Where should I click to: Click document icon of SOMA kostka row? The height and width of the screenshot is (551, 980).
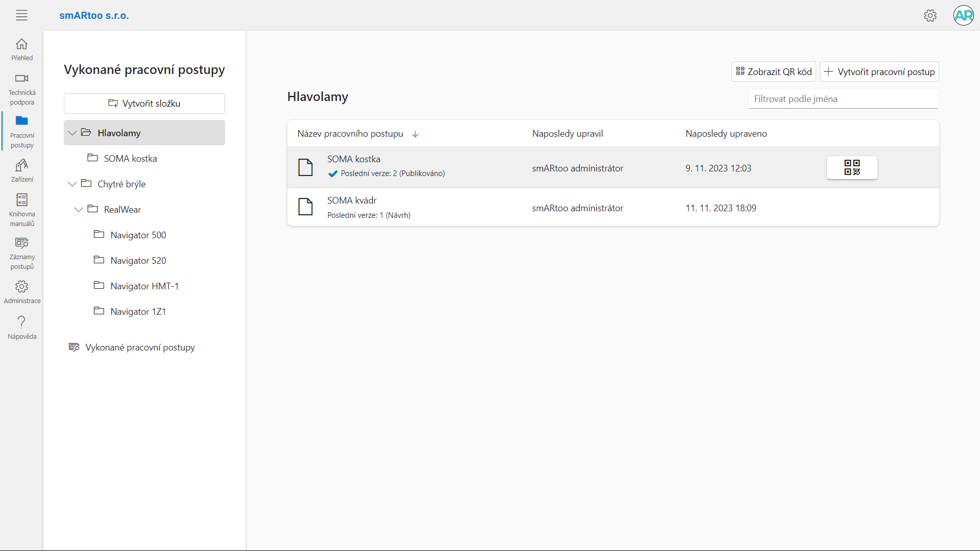305,167
